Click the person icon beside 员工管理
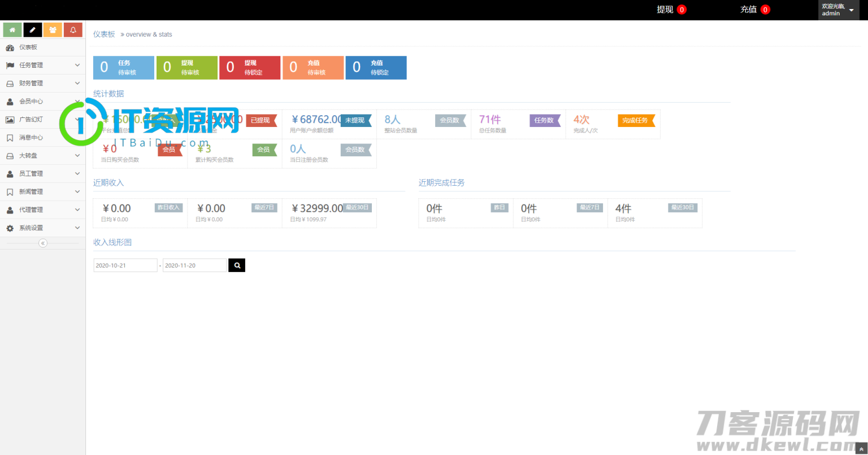The height and width of the screenshot is (455, 868). (10, 174)
